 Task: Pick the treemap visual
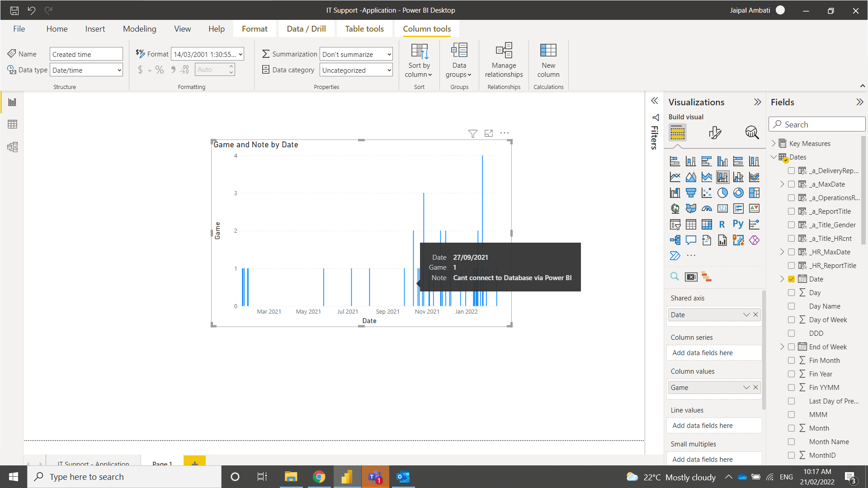754,193
